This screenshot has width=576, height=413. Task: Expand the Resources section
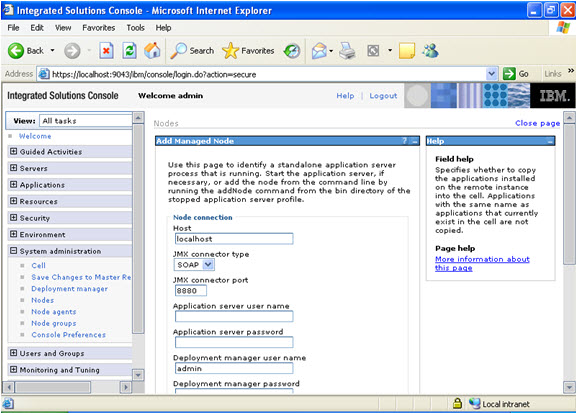(14, 201)
